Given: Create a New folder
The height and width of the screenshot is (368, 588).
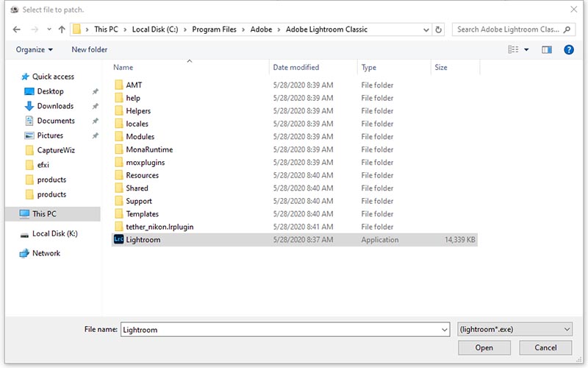Looking at the screenshot, I should point(89,49).
